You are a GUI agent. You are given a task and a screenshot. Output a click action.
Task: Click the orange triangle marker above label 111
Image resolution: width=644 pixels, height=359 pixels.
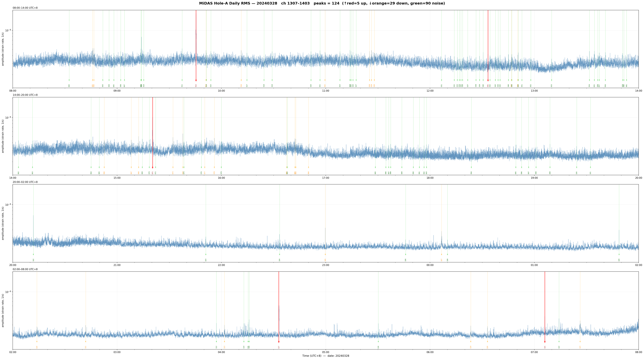click(85, 341)
